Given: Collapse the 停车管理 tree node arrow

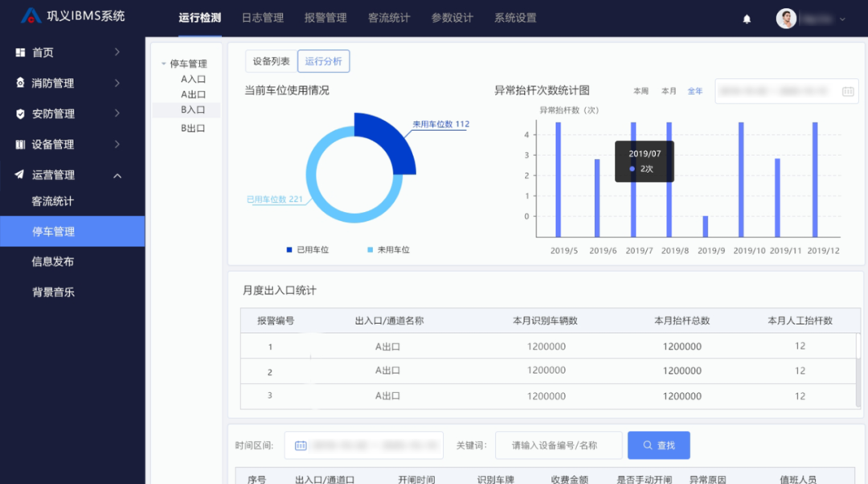Looking at the screenshot, I should [x=163, y=64].
